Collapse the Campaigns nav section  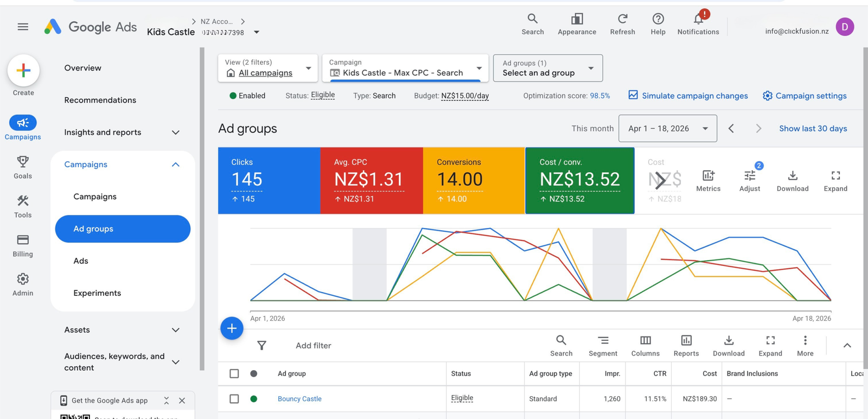175,164
